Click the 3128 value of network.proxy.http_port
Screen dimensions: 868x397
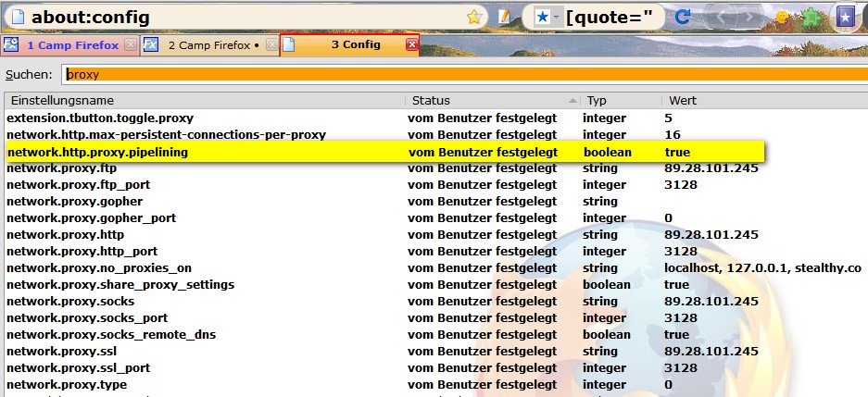pyautogui.click(x=680, y=251)
